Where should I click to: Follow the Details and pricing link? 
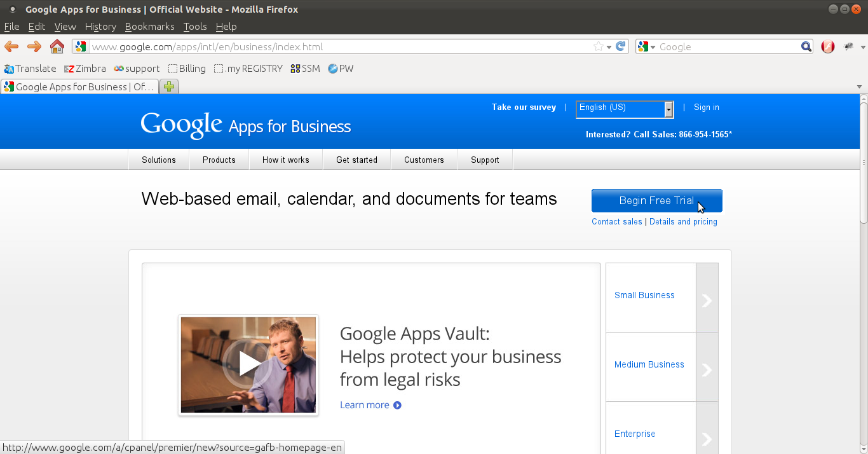click(683, 222)
